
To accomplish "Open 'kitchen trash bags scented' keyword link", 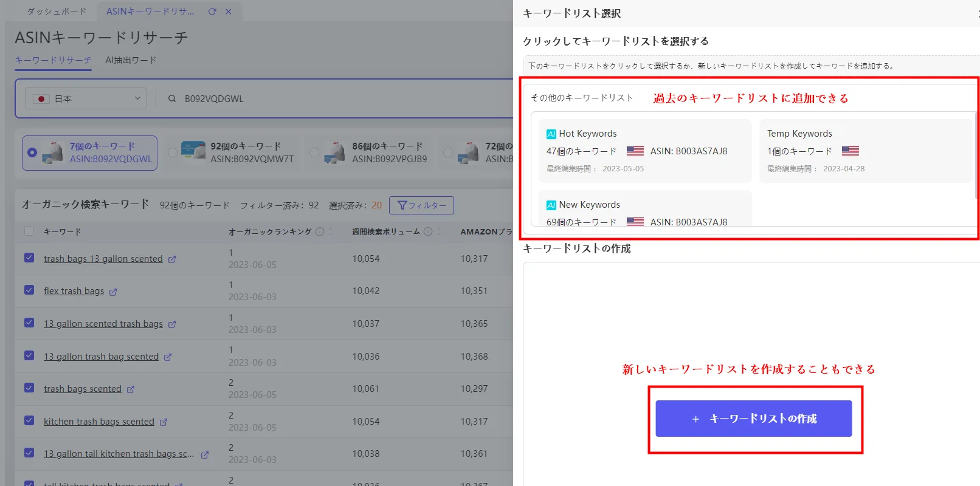I will 99,422.
